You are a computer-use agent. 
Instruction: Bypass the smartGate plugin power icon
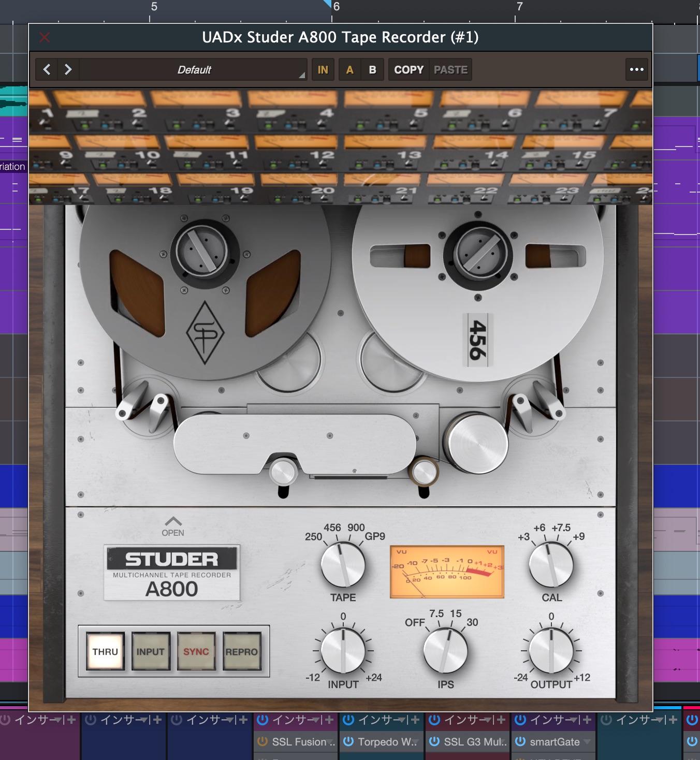(520, 742)
